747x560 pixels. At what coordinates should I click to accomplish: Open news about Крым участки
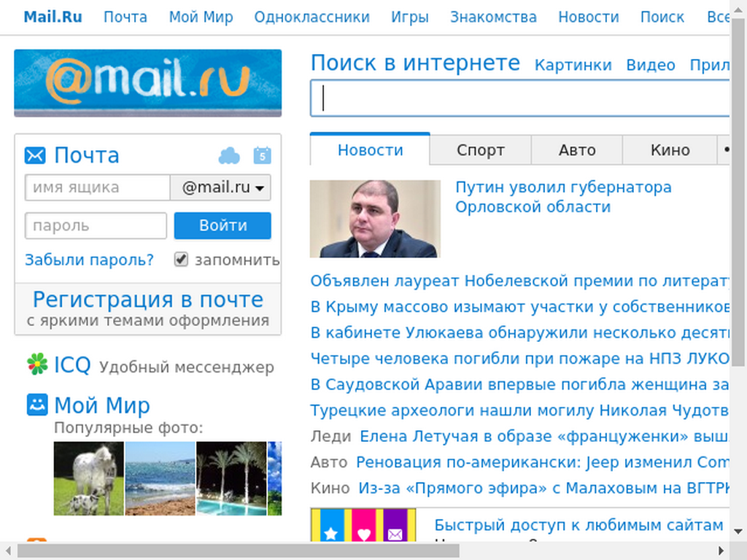[519, 307]
